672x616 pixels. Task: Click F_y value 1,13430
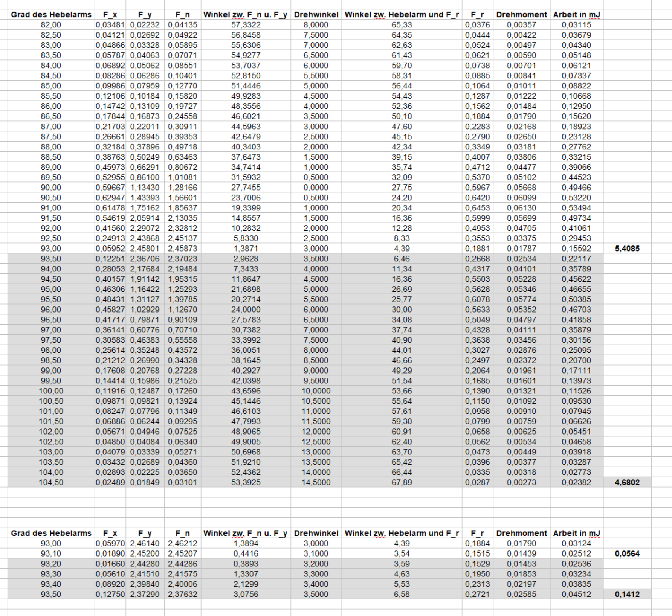click(x=145, y=188)
